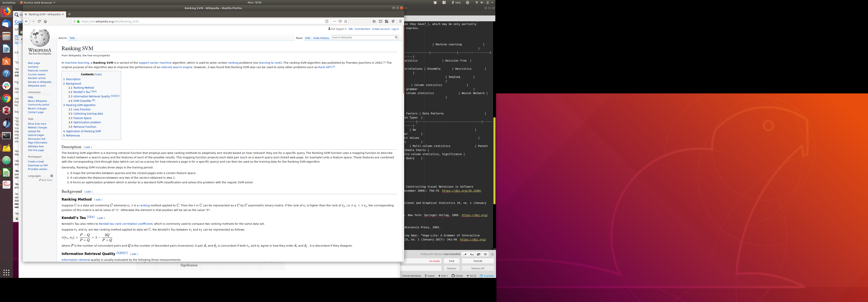868x302 pixels.
Task: Hide the Contents table
Action: (98, 74)
